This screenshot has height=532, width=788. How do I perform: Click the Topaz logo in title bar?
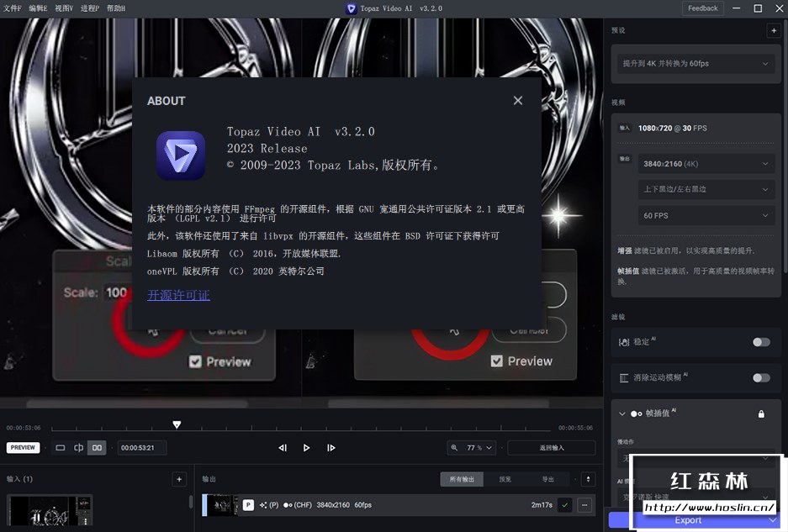tap(352, 8)
